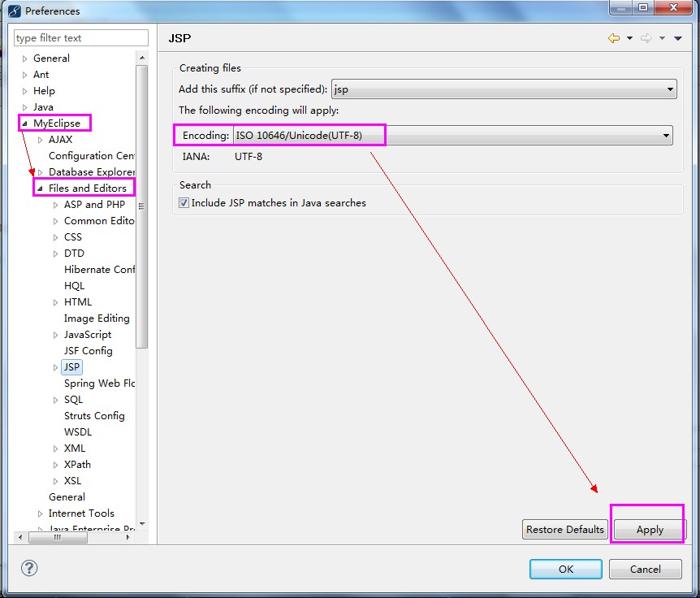Click the Apply button

650,530
